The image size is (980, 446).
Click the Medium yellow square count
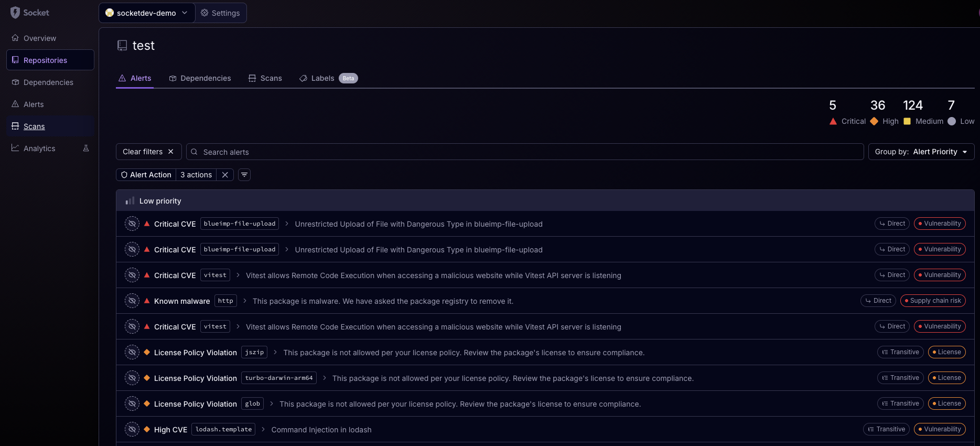click(923, 113)
